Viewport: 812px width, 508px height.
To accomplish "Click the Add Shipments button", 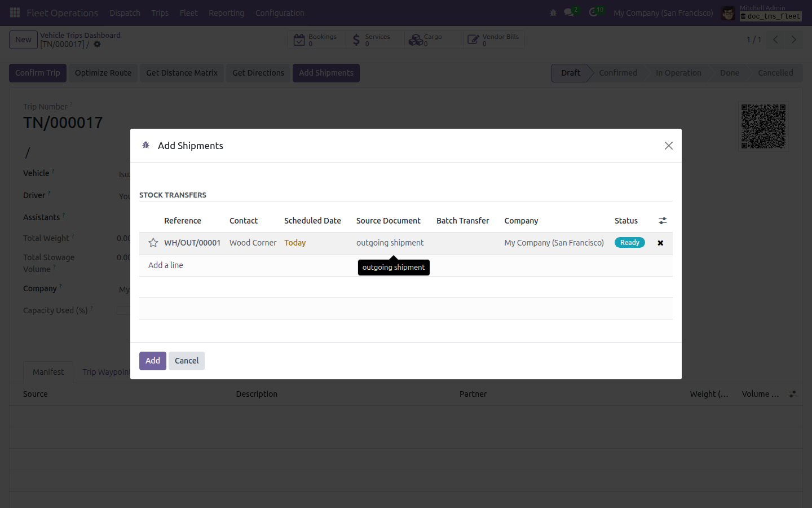I will tap(326, 73).
